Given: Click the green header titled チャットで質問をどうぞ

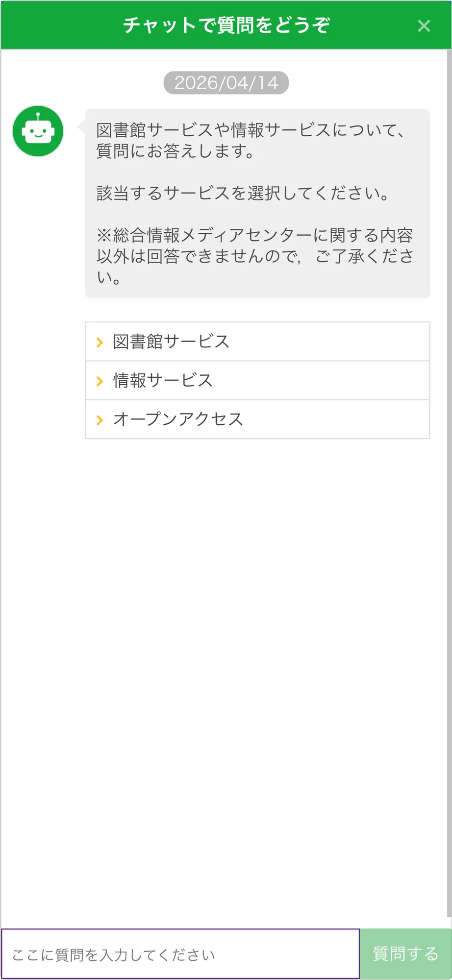Looking at the screenshot, I should pyautogui.click(x=226, y=24).
